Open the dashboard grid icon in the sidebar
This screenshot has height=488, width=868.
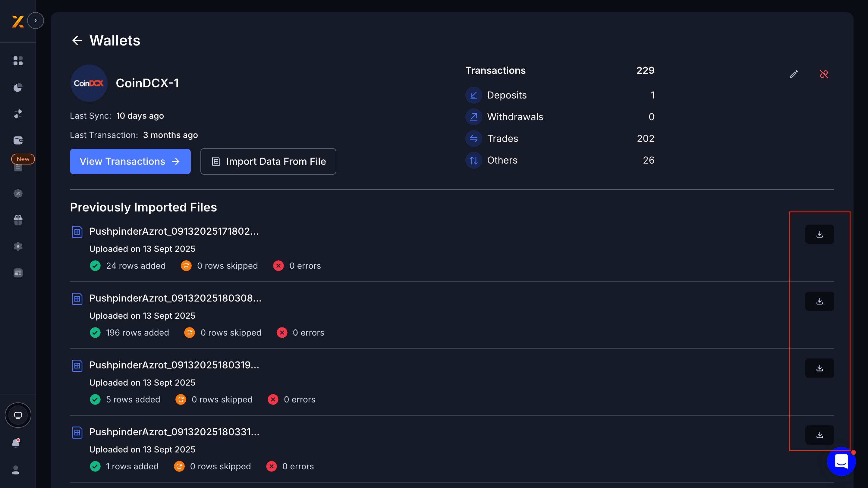coord(18,61)
